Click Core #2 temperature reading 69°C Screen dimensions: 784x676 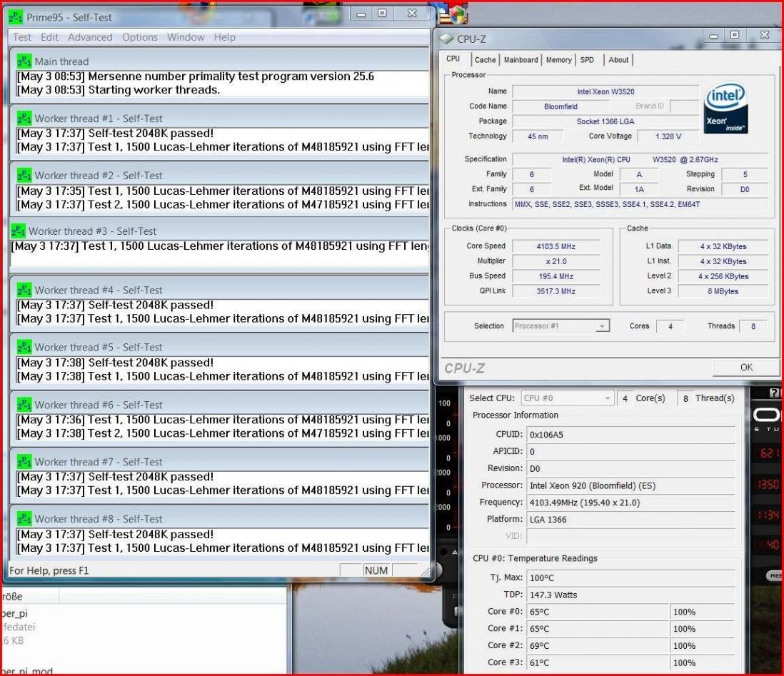point(598,645)
